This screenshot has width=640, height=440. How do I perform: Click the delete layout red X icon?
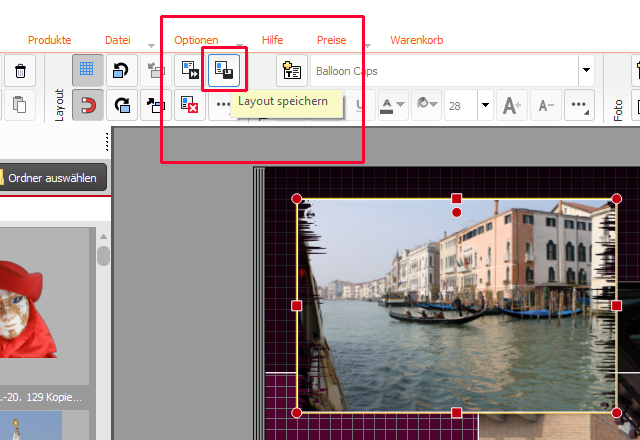[190, 104]
